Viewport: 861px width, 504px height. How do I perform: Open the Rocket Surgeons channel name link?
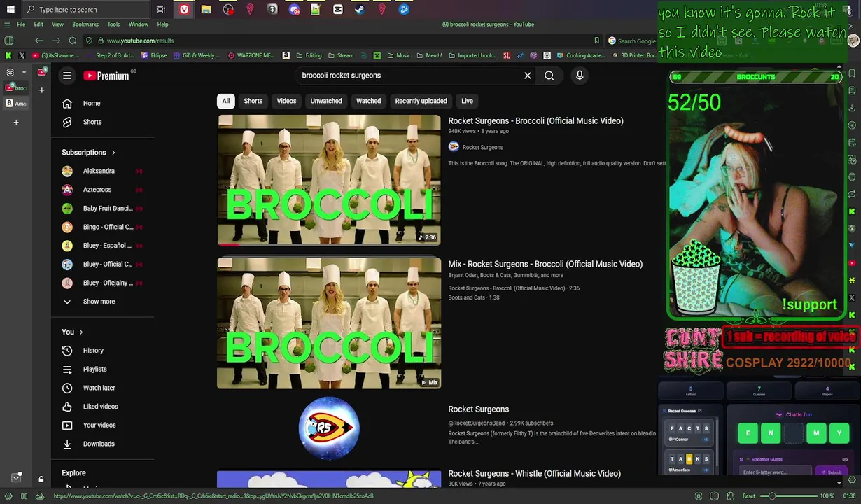pyautogui.click(x=482, y=148)
